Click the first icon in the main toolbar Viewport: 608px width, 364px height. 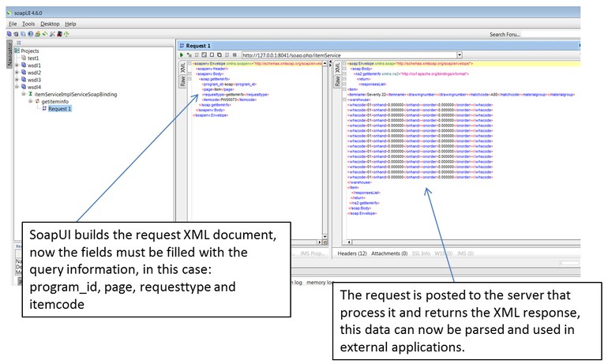tap(8, 35)
